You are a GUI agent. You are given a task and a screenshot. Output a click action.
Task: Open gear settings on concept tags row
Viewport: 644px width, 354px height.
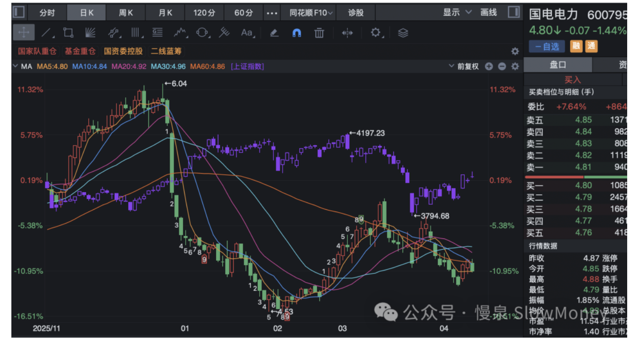[515, 51]
